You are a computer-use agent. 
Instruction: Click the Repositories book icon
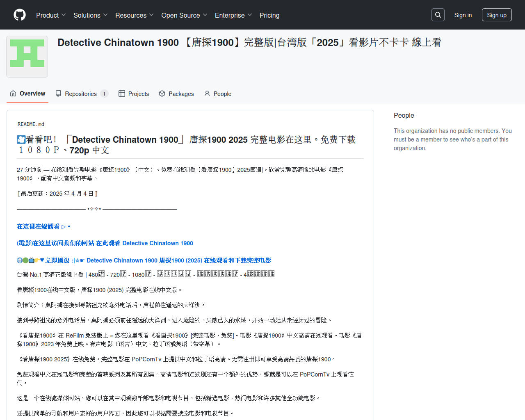pos(58,94)
